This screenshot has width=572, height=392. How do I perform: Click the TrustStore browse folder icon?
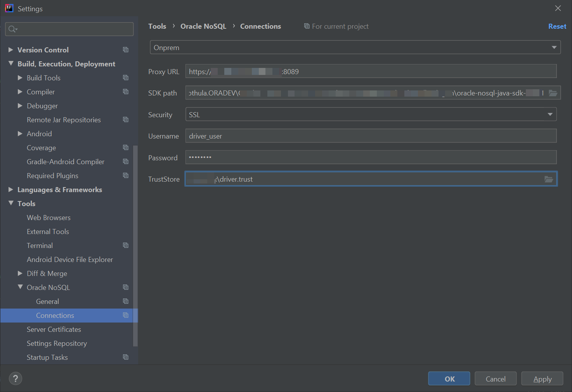pyautogui.click(x=548, y=179)
